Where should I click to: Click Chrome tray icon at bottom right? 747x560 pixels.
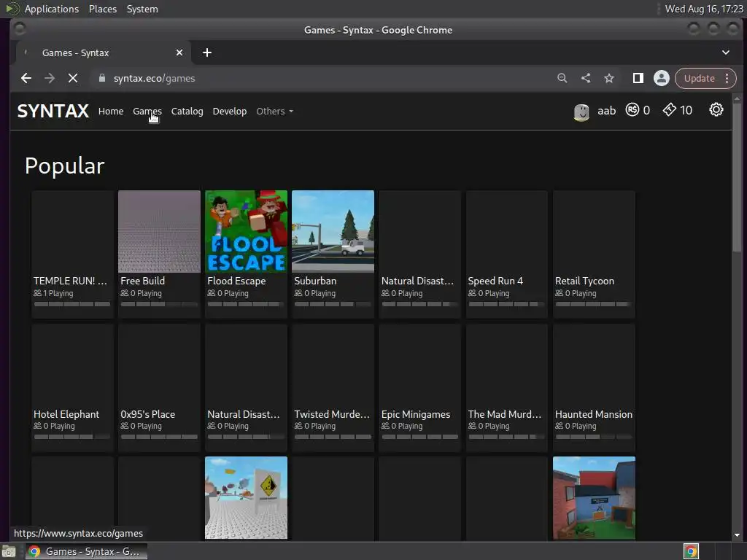pyautogui.click(x=691, y=551)
